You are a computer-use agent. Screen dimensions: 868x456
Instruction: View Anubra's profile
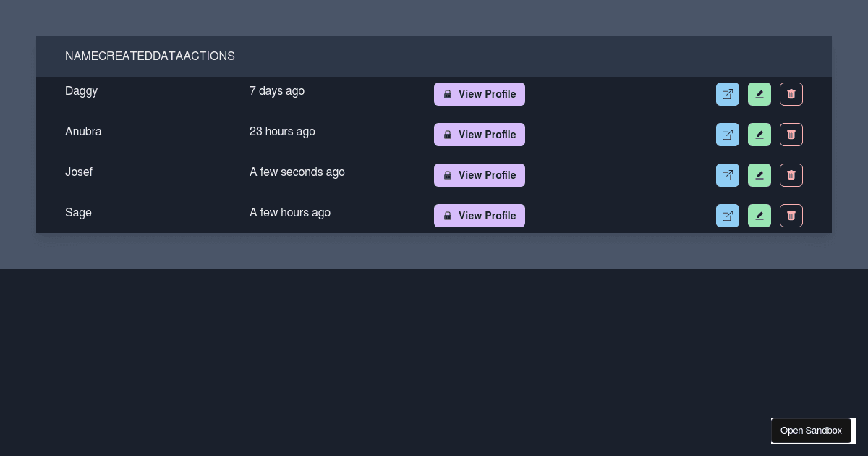click(479, 135)
